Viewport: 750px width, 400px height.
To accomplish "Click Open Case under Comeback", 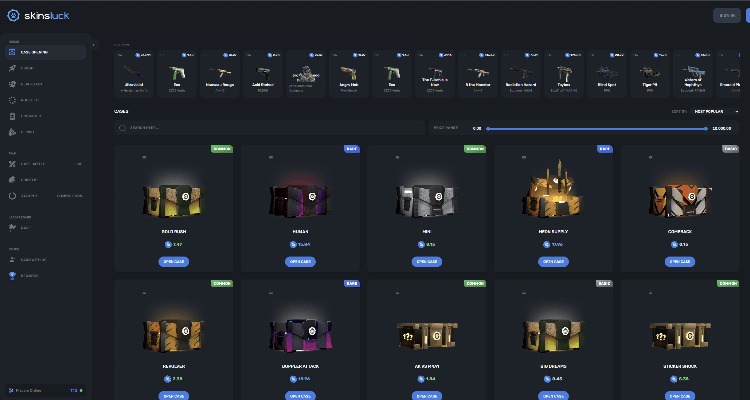I will point(680,262).
